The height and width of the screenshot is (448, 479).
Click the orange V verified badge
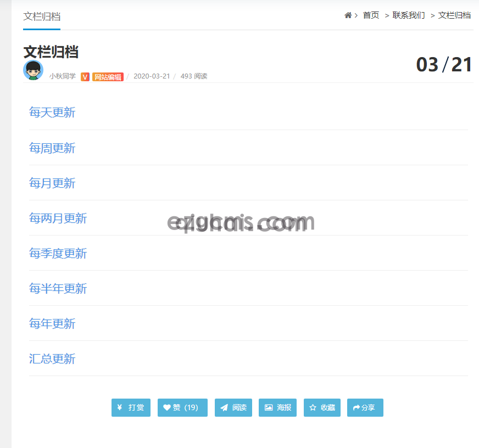[x=85, y=77]
